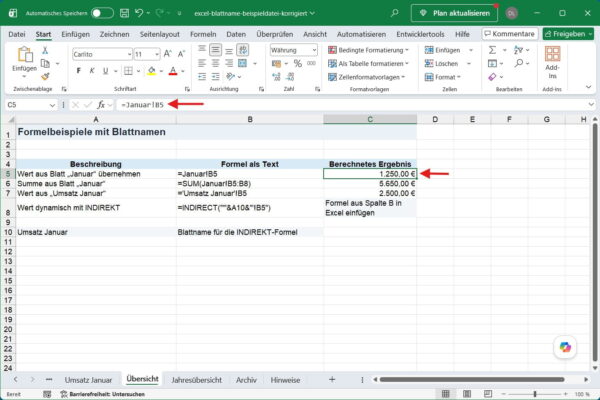600x400 pixels.
Task: Click Löschen cells button
Action: [442, 64]
